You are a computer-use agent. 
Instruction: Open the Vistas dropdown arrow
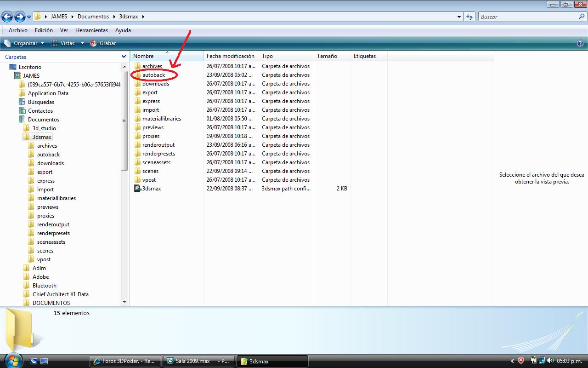(x=82, y=43)
